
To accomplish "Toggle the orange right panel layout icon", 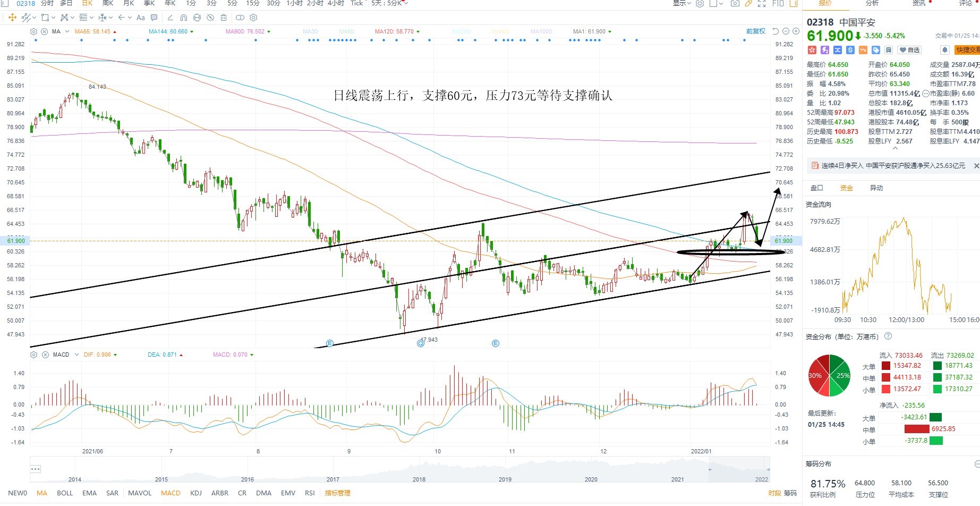I will coord(794,3).
